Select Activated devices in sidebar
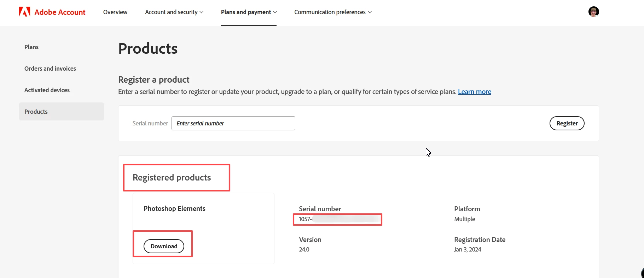The image size is (644, 278). coord(47,90)
